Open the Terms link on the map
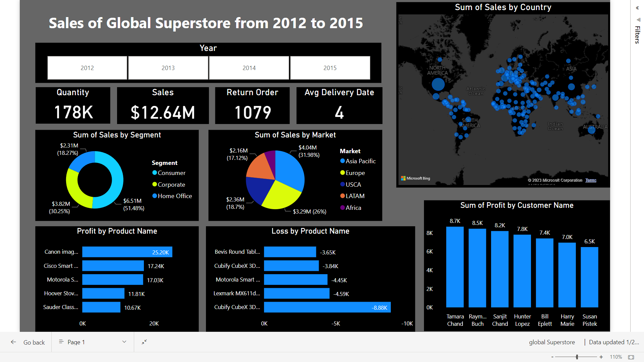The height and width of the screenshot is (362, 644). [590, 180]
